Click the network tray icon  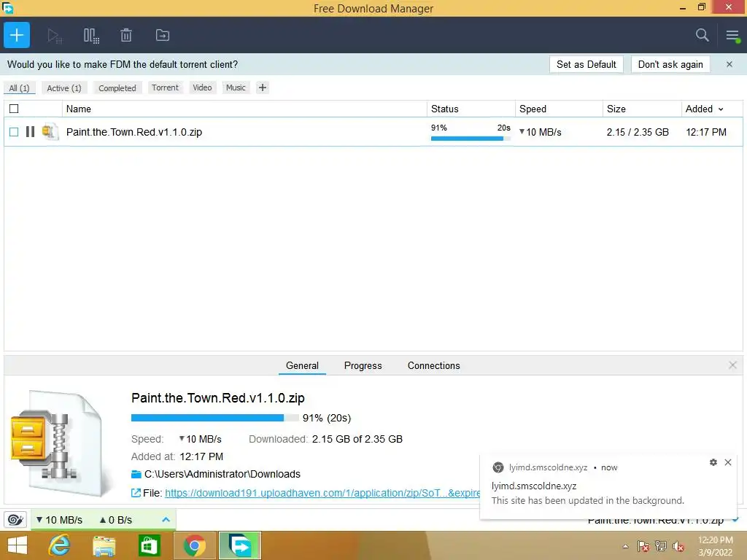coord(661,546)
